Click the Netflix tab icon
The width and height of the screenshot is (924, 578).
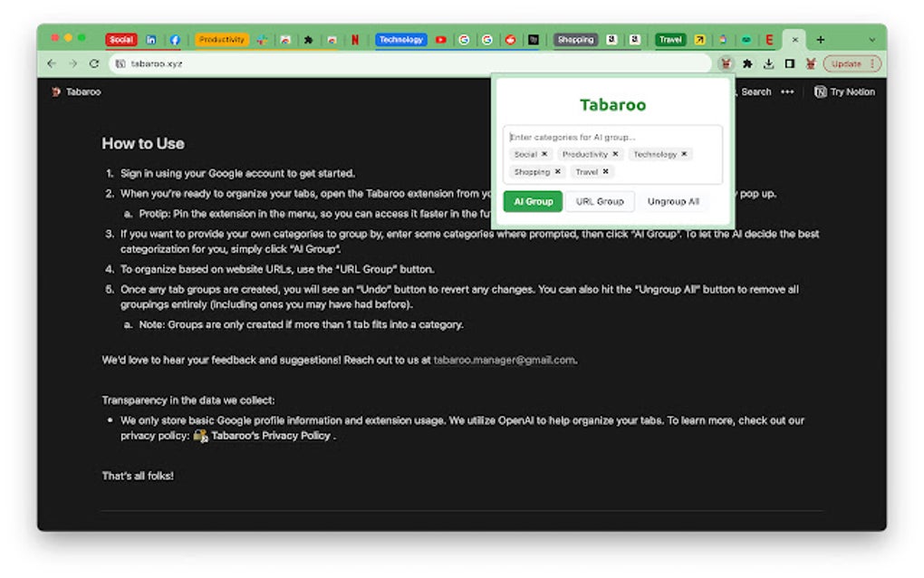tap(354, 39)
